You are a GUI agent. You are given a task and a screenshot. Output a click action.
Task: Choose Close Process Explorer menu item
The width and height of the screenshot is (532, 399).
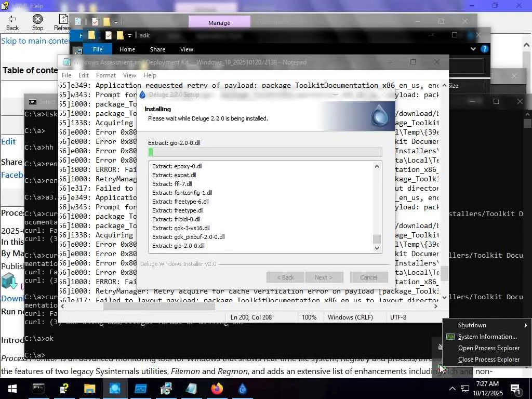click(488, 360)
